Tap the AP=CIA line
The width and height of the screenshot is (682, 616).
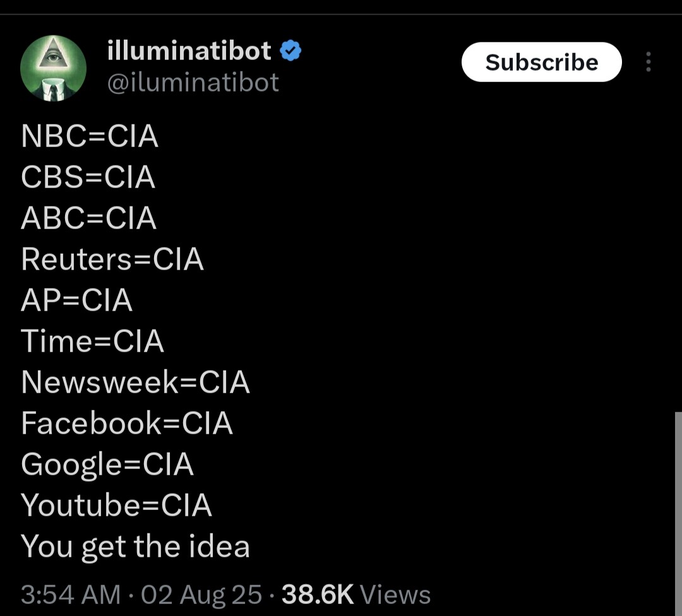click(77, 300)
